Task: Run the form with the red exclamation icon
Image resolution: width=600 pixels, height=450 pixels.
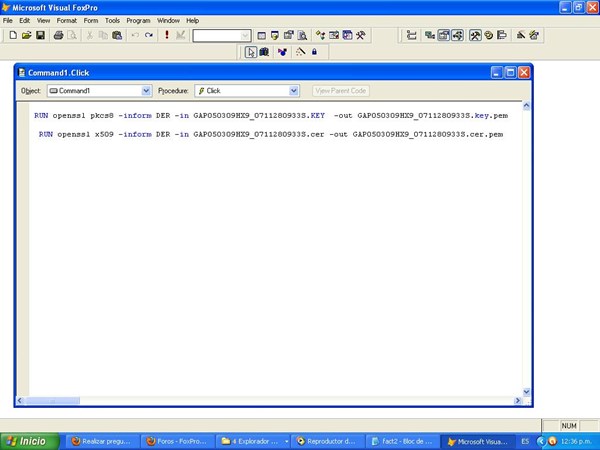Action: click(x=166, y=35)
